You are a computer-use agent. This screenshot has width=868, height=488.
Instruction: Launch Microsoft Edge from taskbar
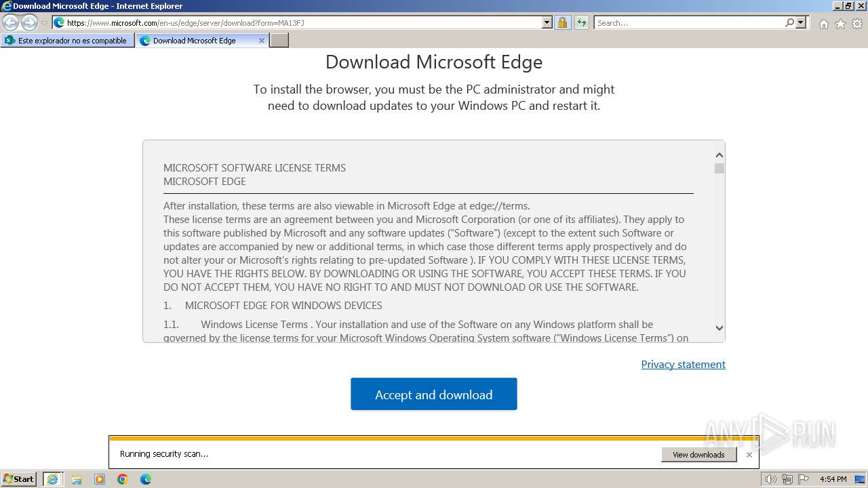pos(146,479)
